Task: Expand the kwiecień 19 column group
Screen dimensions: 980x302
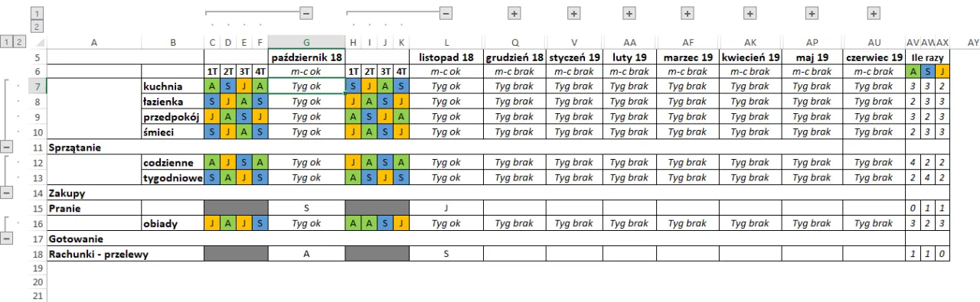Action: click(x=750, y=13)
